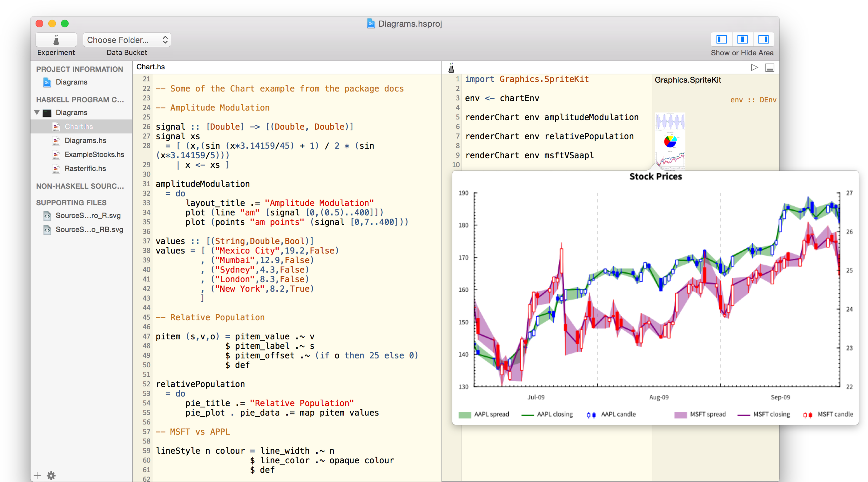Image resolution: width=868 pixels, height=482 pixels.
Task: Click the flask icon above the playground
Action: [451, 68]
